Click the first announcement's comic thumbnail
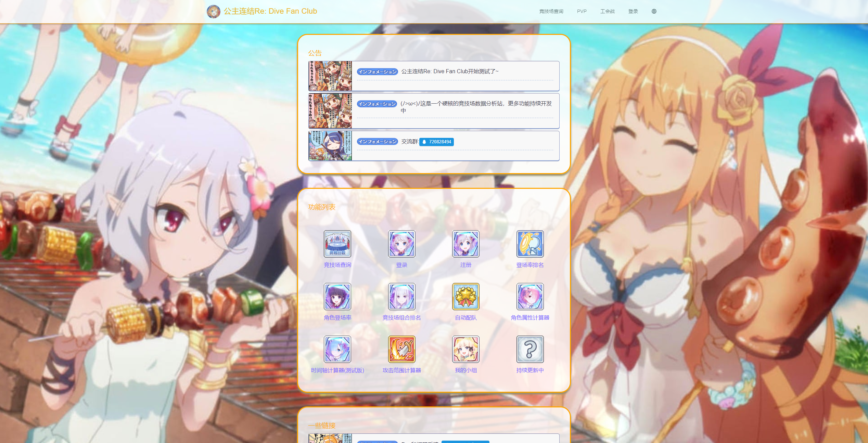This screenshot has width=868, height=443. [330, 76]
